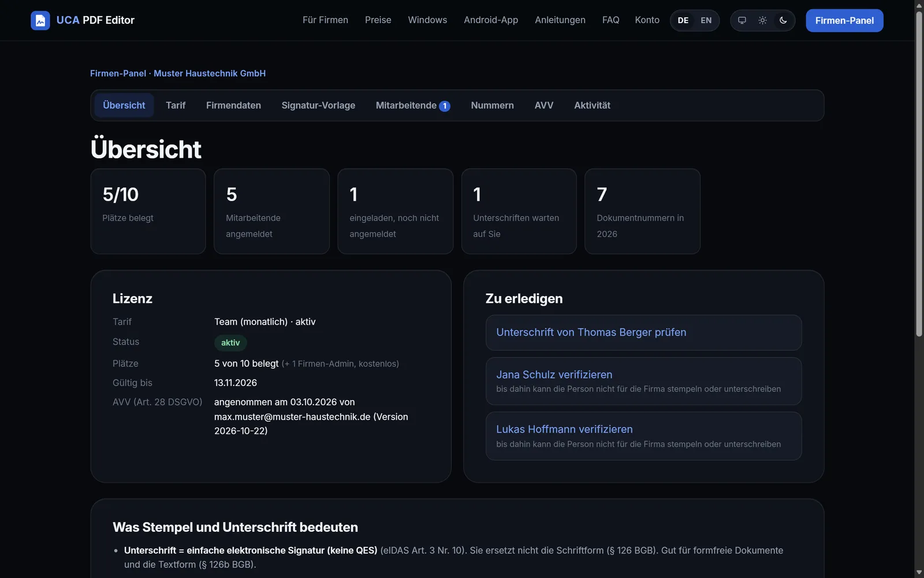
Task: Switch to system theme monitor icon
Action: coord(742,20)
